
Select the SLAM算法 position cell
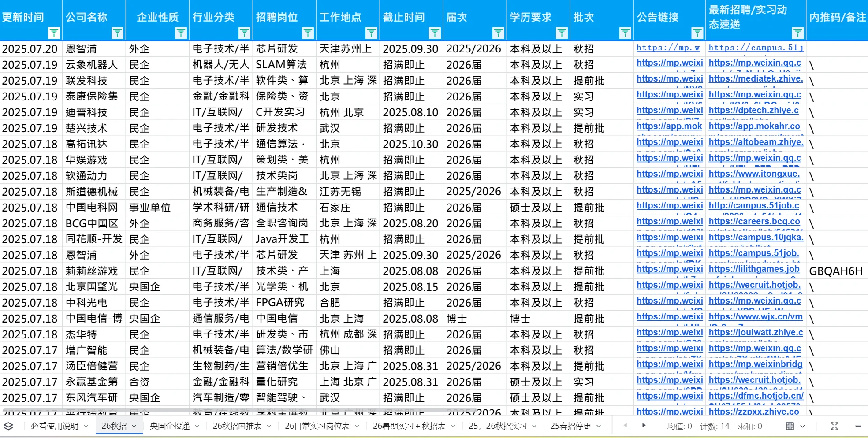pos(284,65)
